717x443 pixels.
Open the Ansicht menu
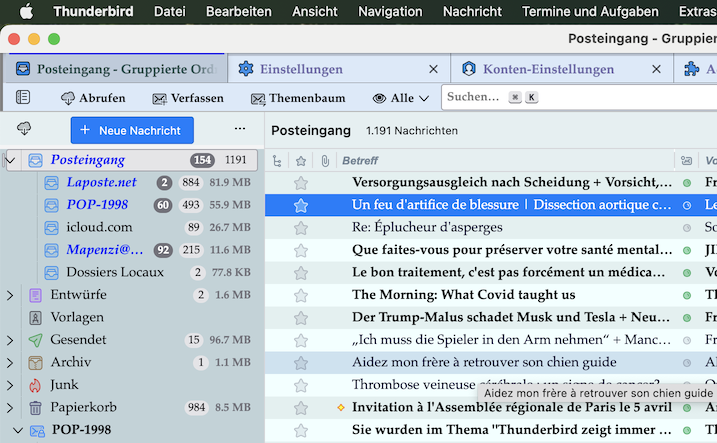(315, 11)
